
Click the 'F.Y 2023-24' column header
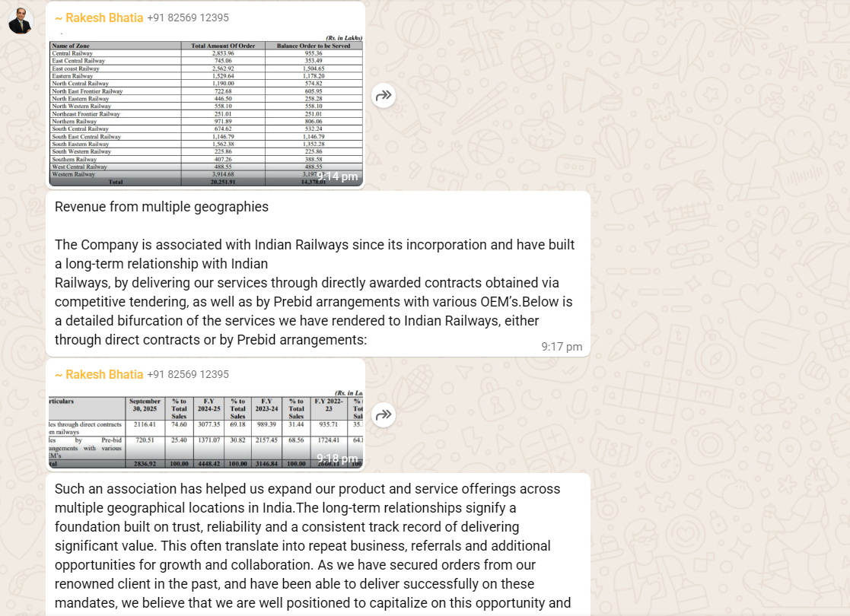tap(266, 405)
